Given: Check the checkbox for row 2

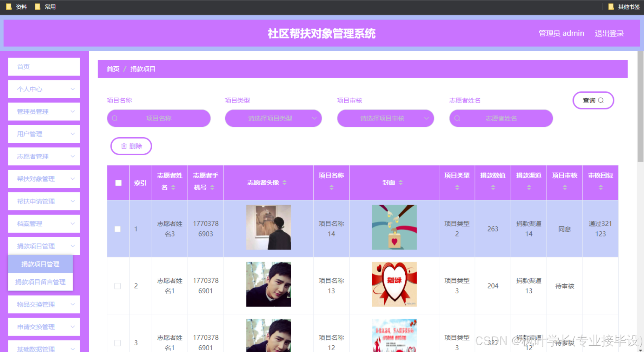Looking at the screenshot, I should coord(118,286).
